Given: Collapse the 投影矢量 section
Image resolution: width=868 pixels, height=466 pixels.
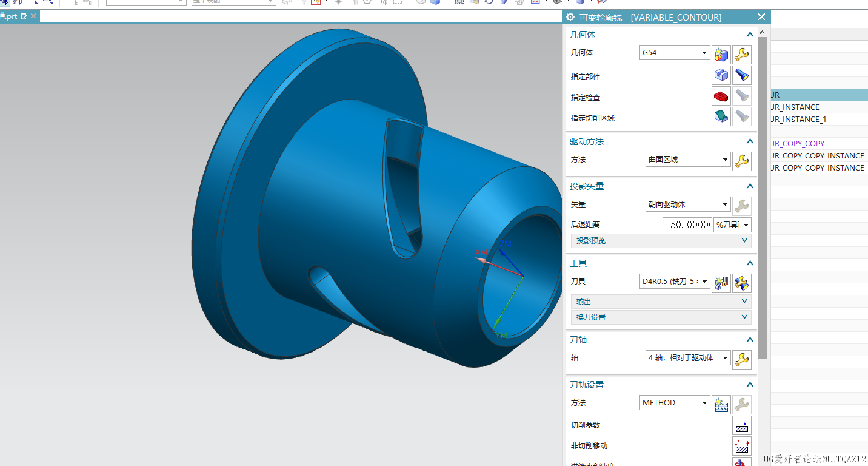Looking at the screenshot, I should click(750, 186).
